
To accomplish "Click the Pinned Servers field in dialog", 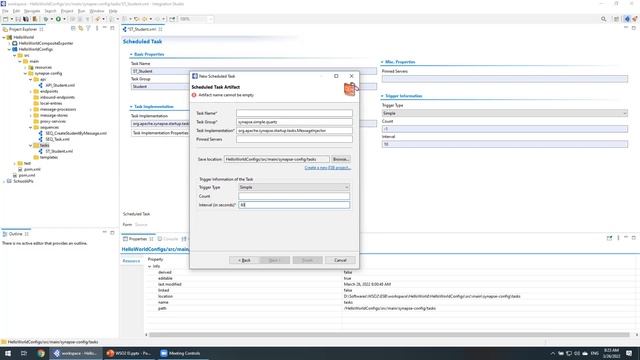I will pyautogui.click(x=294, y=139).
